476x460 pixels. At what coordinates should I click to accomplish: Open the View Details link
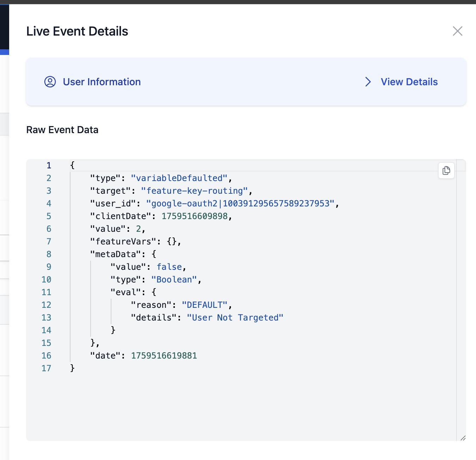(409, 82)
